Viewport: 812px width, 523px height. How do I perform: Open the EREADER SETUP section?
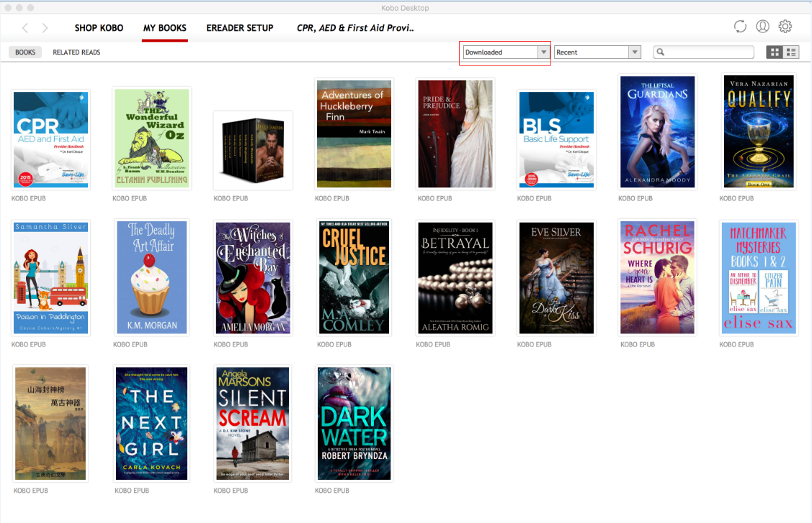pyautogui.click(x=240, y=27)
